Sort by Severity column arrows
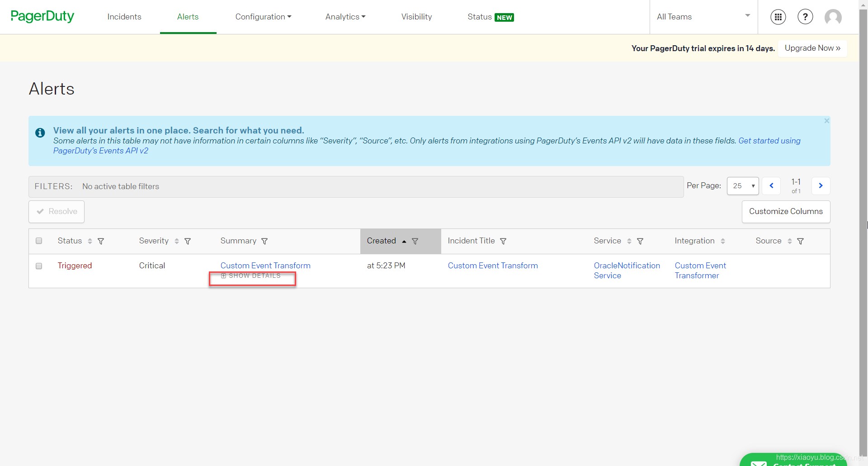This screenshot has height=466, width=868. pos(177,241)
